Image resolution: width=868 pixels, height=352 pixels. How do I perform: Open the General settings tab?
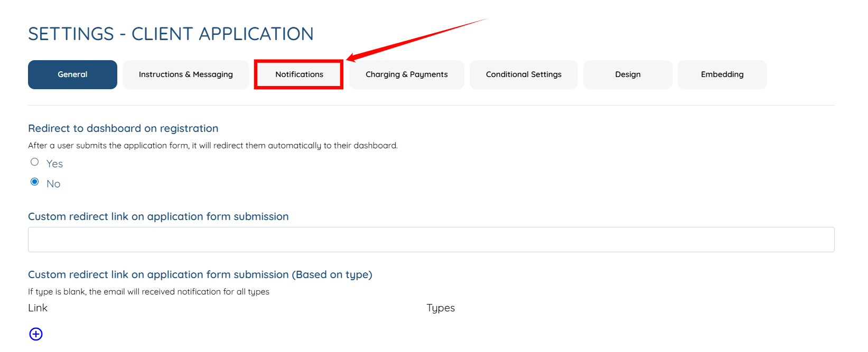(x=72, y=74)
